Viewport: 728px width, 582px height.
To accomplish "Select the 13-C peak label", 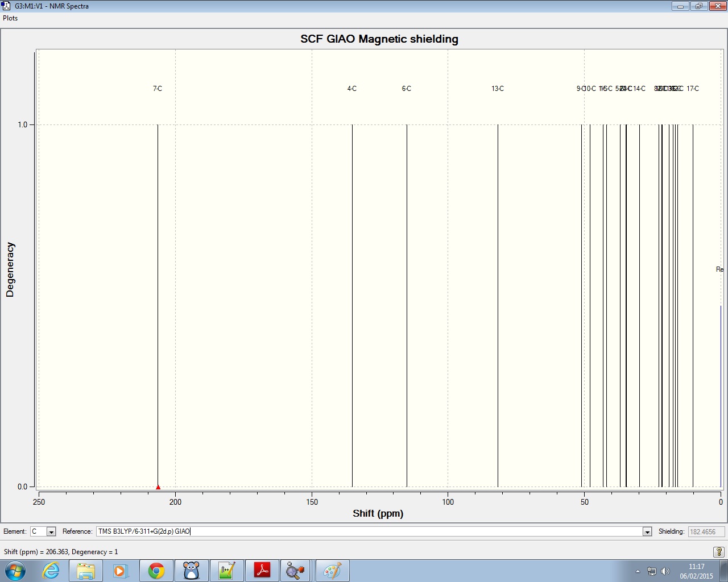I will (498, 89).
